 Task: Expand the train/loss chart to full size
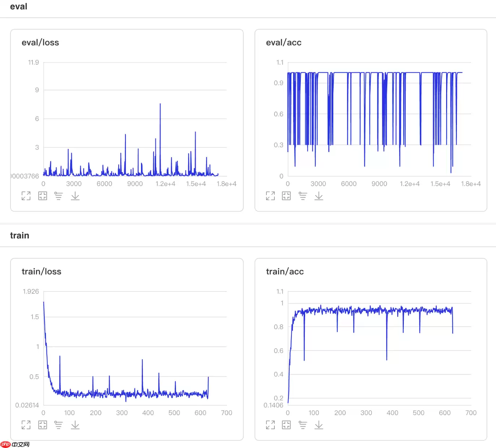pos(26,425)
